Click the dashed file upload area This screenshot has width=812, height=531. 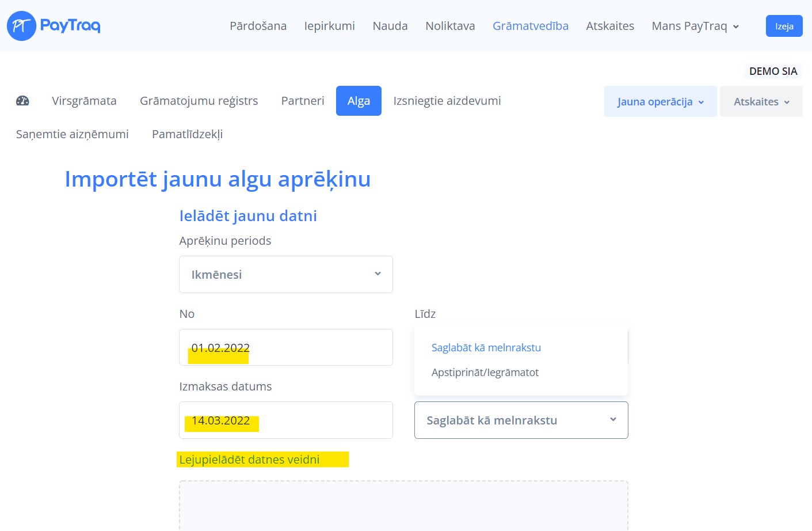click(403, 506)
